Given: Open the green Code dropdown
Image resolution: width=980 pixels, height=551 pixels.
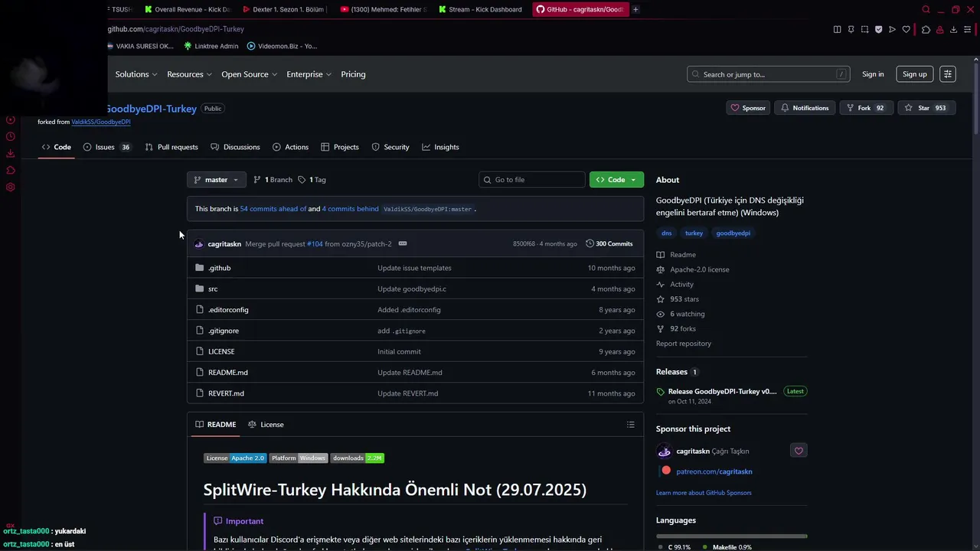Looking at the screenshot, I should [616, 180].
